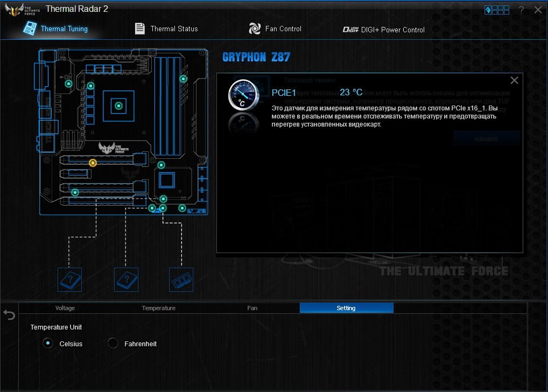Open the Thermal Tuning tab
Viewport: 548px width, 392px height.
pyautogui.click(x=55, y=29)
